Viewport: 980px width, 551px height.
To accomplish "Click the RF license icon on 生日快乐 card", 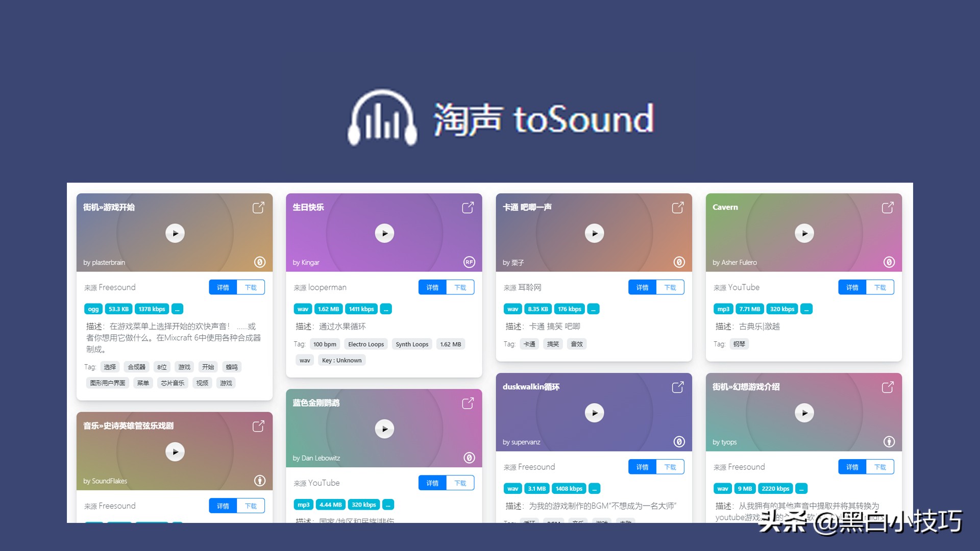I will tap(469, 262).
